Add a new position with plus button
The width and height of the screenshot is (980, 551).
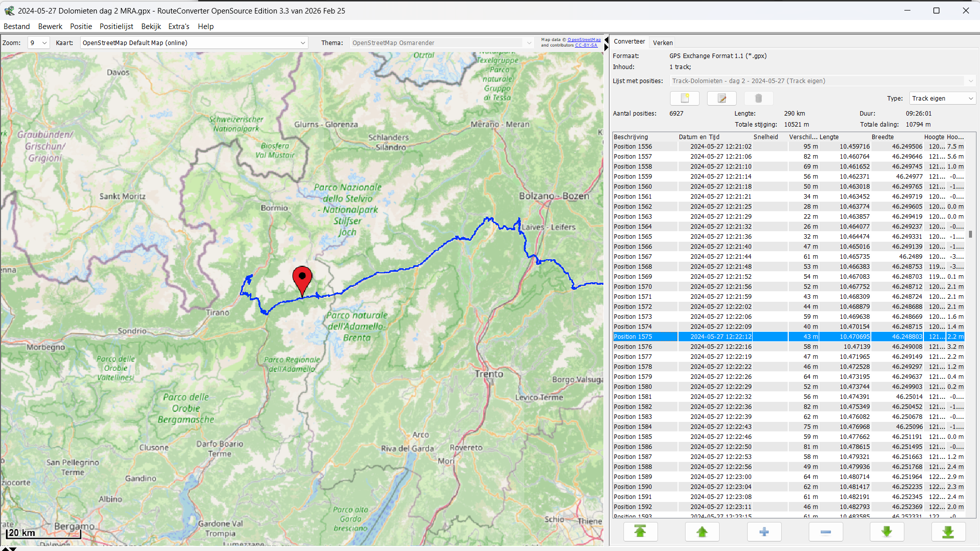pos(764,531)
